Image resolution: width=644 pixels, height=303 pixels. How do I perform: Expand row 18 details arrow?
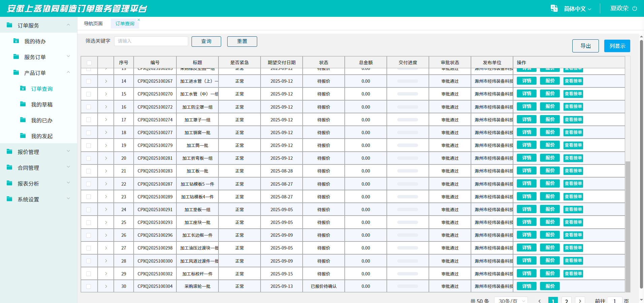tap(106, 132)
